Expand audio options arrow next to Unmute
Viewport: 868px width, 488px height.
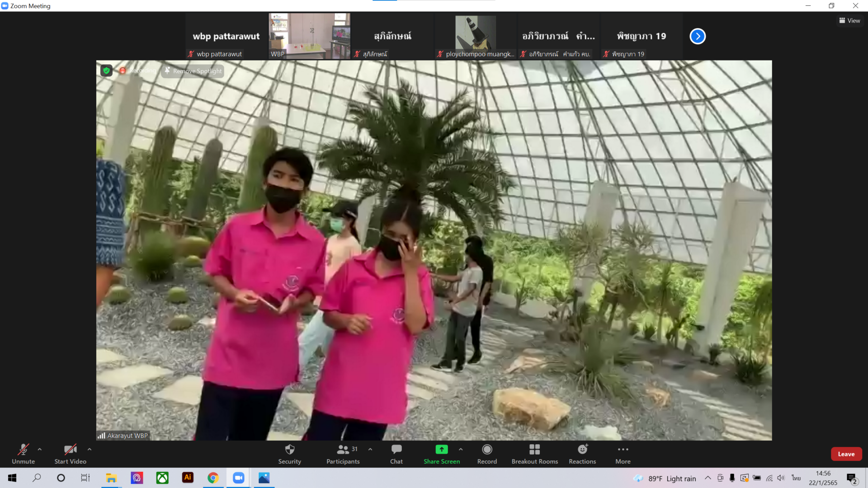pyautogui.click(x=40, y=449)
